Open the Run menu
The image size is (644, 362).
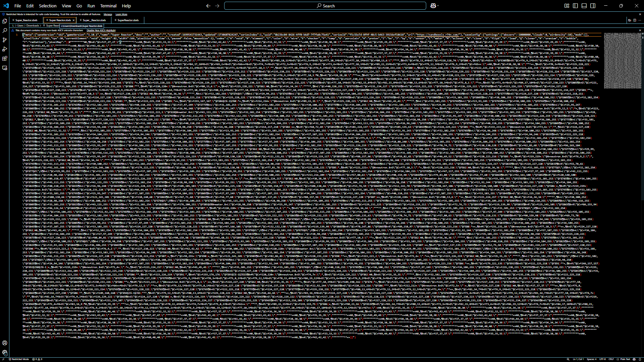(x=91, y=6)
